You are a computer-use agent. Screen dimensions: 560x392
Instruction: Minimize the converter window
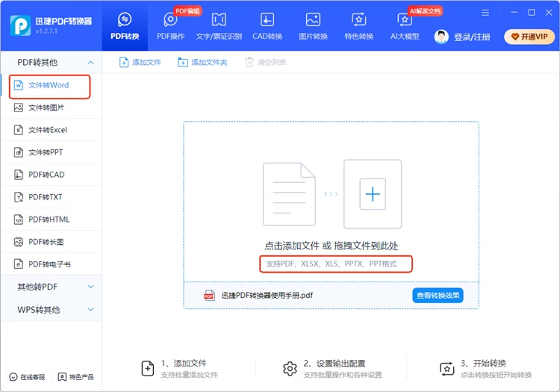514,13
